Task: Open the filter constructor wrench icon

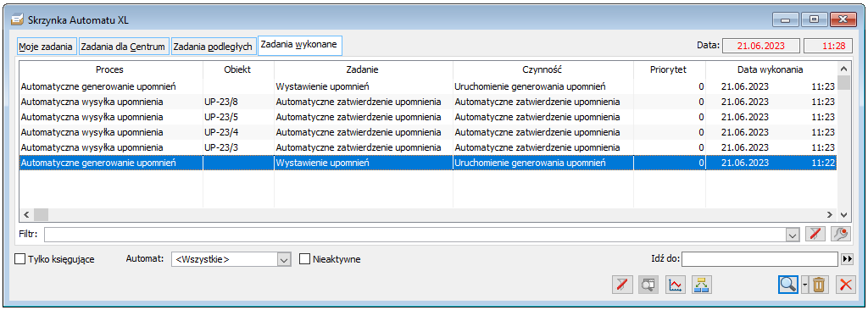Action: click(841, 234)
